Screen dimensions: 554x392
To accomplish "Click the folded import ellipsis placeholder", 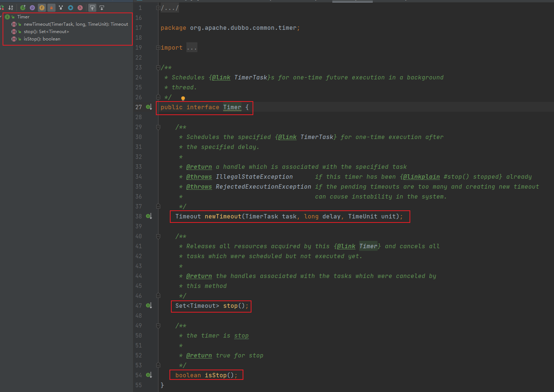I will (x=192, y=48).
